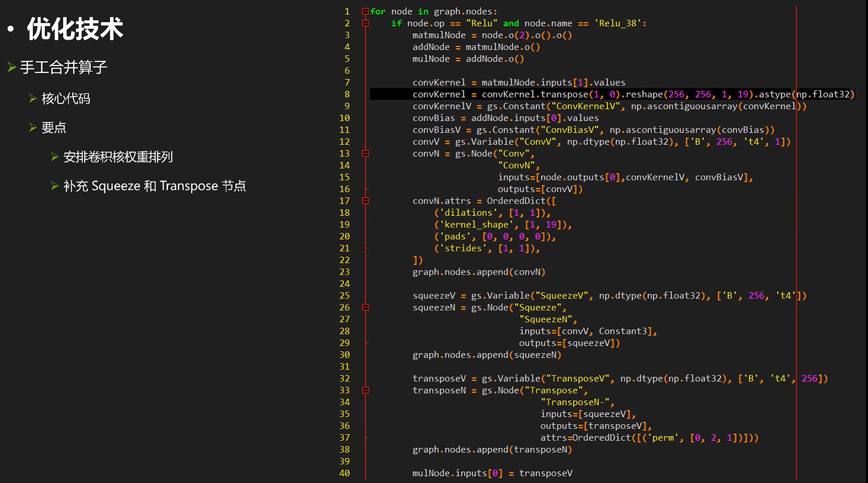Click the green arrow bullet beside 手工合并算子
This screenshot has height=483, width=868.
pyautogui.click(x=12, y=67)
